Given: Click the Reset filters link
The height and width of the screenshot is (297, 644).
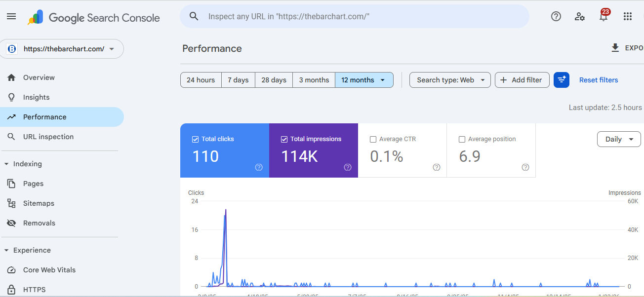Looking at the screenshot, I should click(599, 80).
